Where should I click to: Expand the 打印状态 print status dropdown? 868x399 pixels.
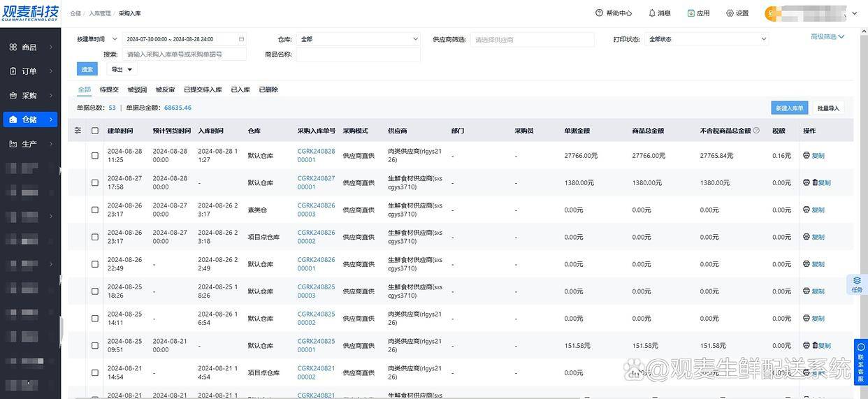click(x=707, y=39)
